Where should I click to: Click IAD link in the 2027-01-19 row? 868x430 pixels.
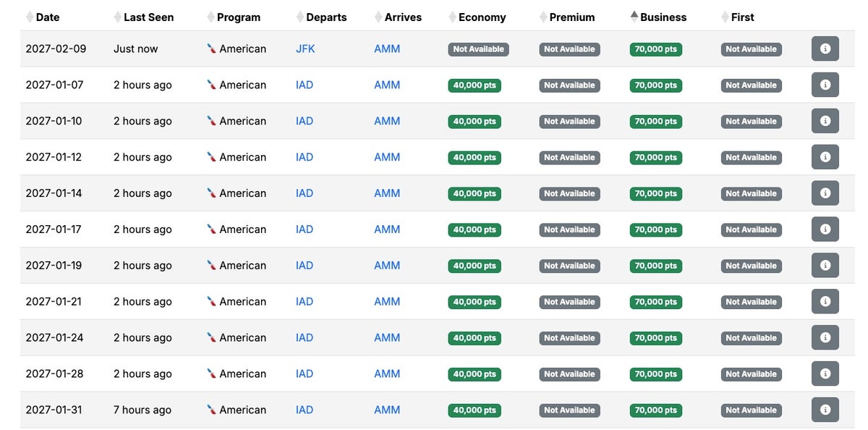coord(305,266)
